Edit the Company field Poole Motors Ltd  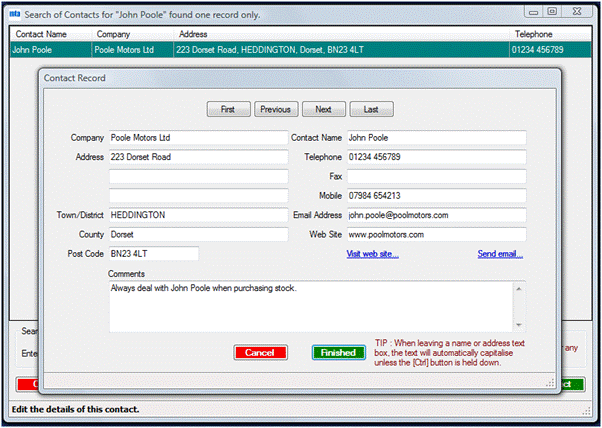pos(197,137)
